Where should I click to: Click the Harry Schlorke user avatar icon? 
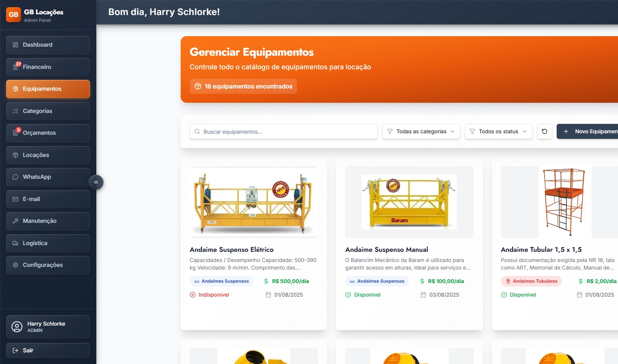[17, 327]
